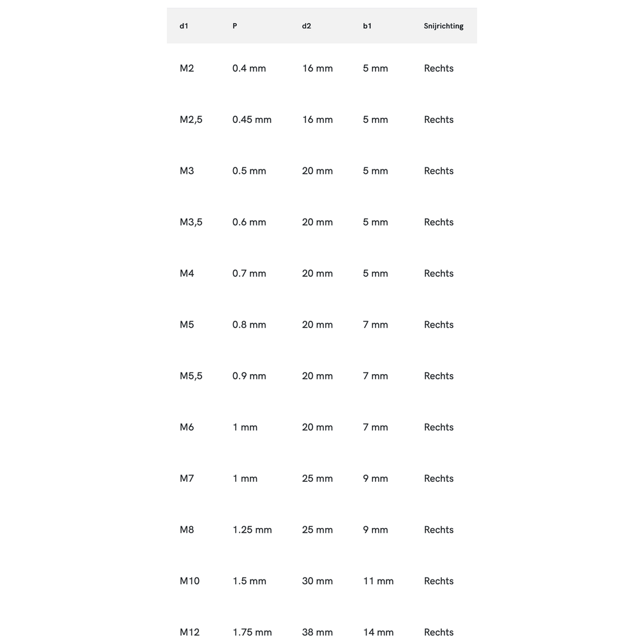Screen dimensions: 644x644
Task: Select the M10 thread size cell
Action: pos(189,581)
